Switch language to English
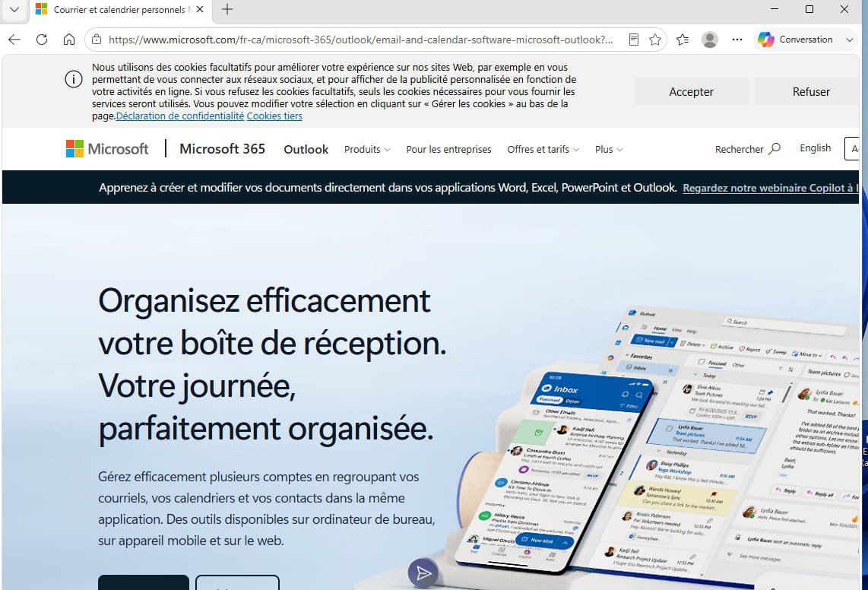This screenshot has height=590, width=868. tap(815, 148)
